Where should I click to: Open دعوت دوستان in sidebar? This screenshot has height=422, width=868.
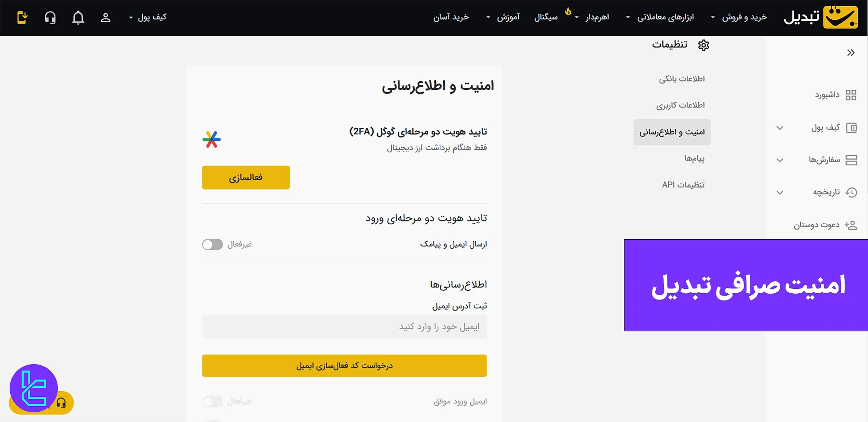pos(816,225)
